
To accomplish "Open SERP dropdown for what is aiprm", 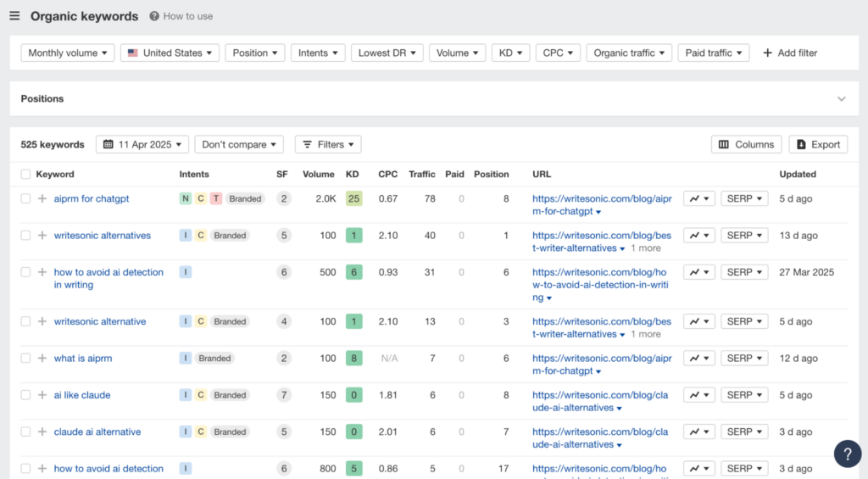I will tap(744, 359).
